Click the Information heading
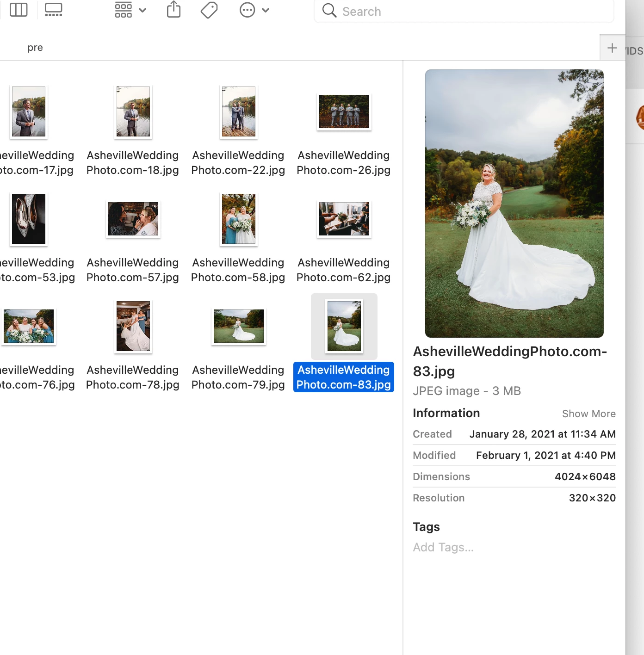644x655 pixels. 446,413
